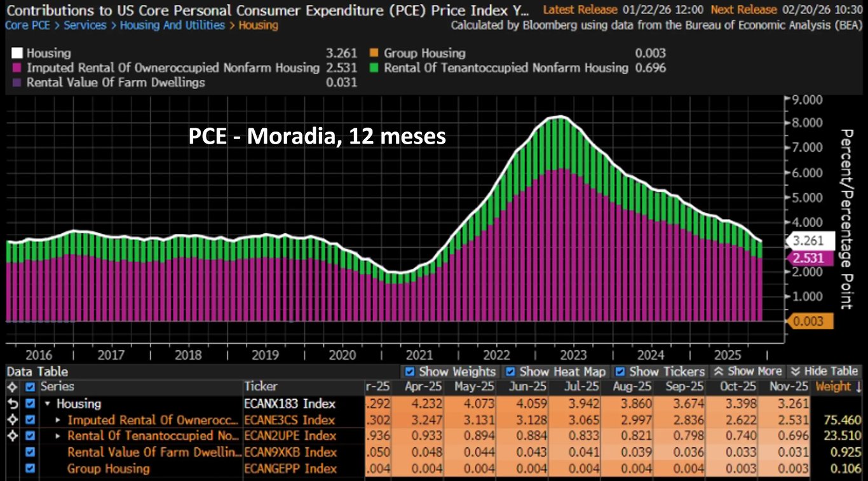Disable the Show Heat Map checkbox

510,371
